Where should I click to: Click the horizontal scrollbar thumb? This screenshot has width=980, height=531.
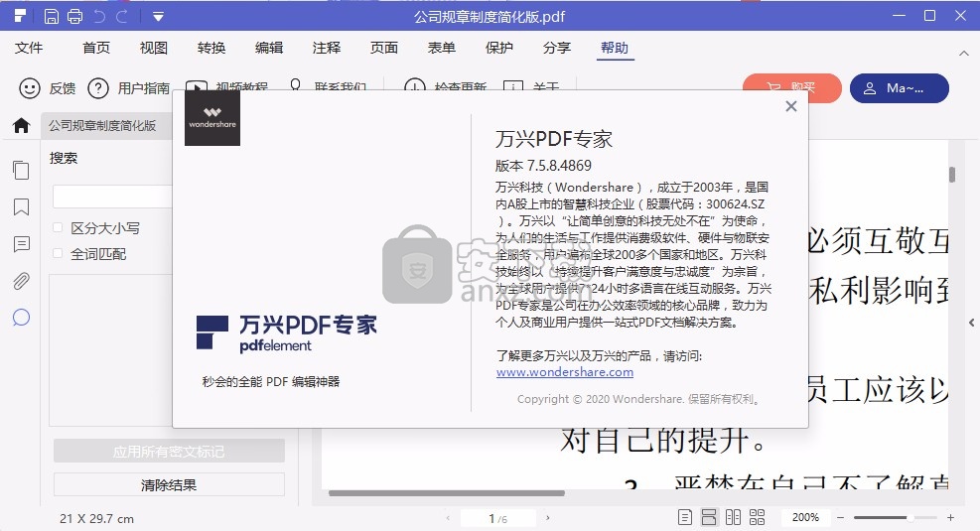tap(446, 493)
